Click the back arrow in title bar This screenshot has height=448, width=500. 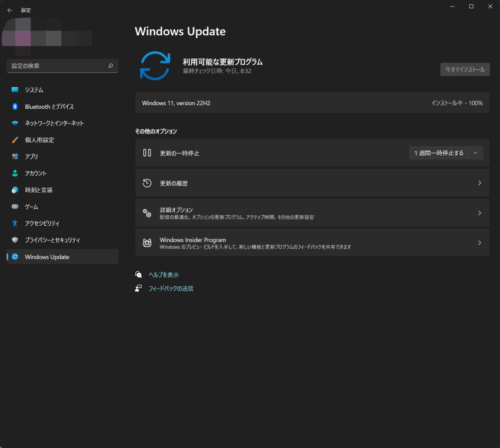coord(10,10)
